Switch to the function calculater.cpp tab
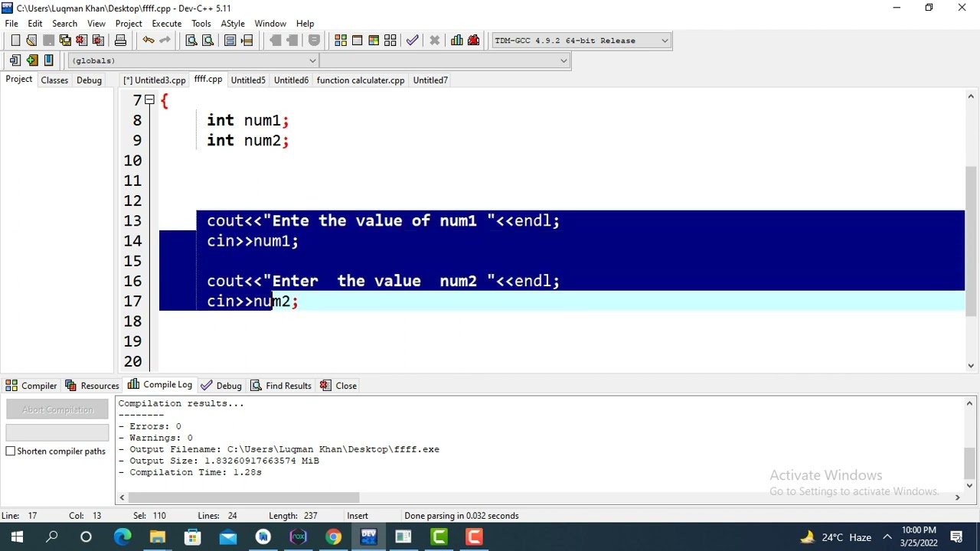Viewport: 980px width, 551px height. (361, 80)
